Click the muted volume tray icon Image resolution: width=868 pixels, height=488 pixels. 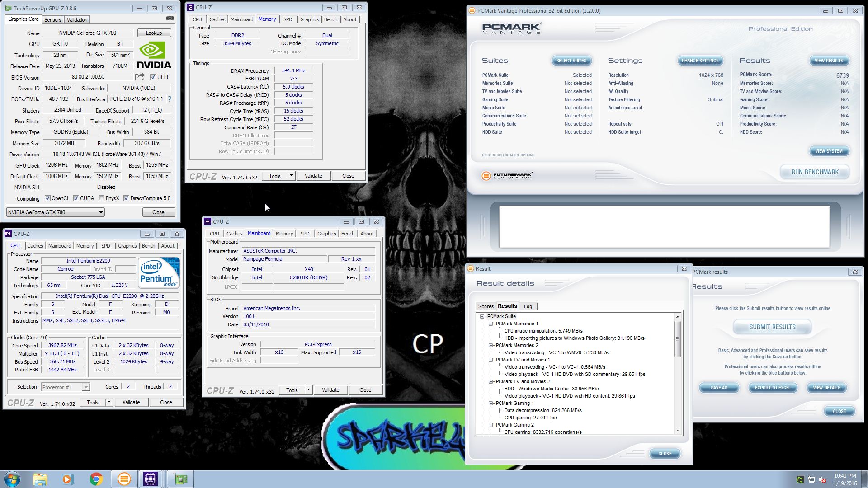(x=823, y=479)
